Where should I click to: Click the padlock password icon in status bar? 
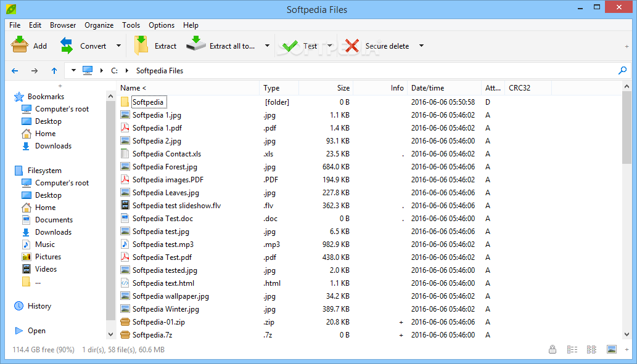pyautogui.click(x=553, y=349)
